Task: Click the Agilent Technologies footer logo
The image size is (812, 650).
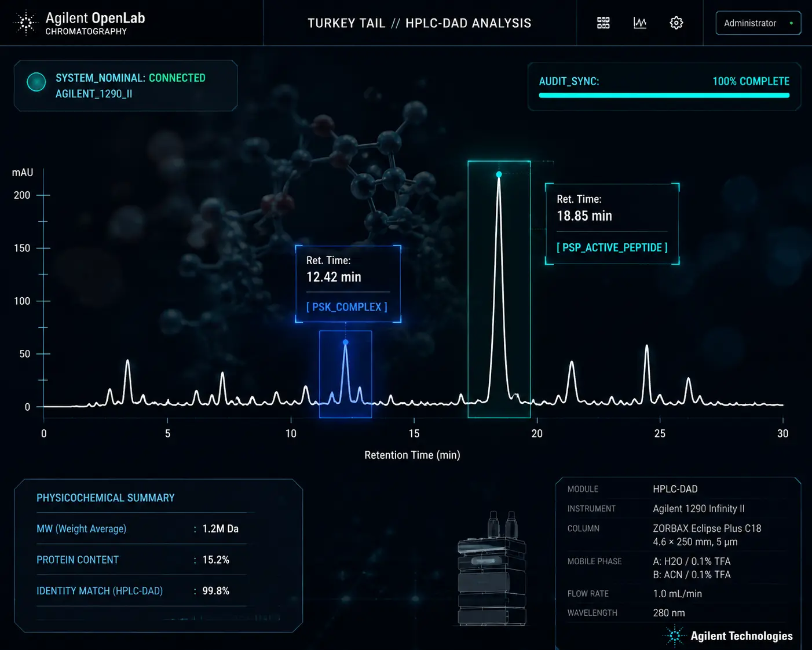Action: (x=728, y=636)
